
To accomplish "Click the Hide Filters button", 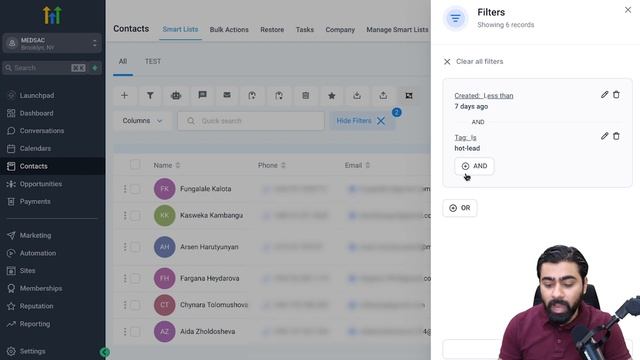I will tap(361, 121).
